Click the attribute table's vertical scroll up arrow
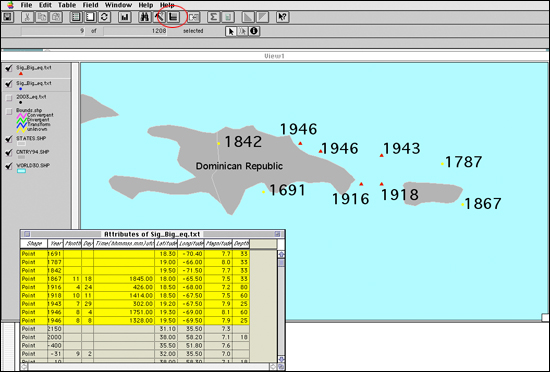550x372 pixels. (x=281, y=254)
